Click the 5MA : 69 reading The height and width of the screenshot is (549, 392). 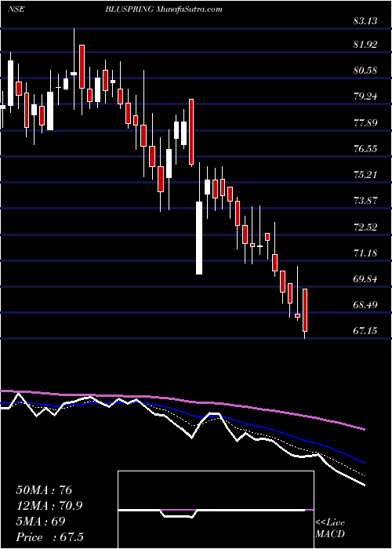coord(40,522)
